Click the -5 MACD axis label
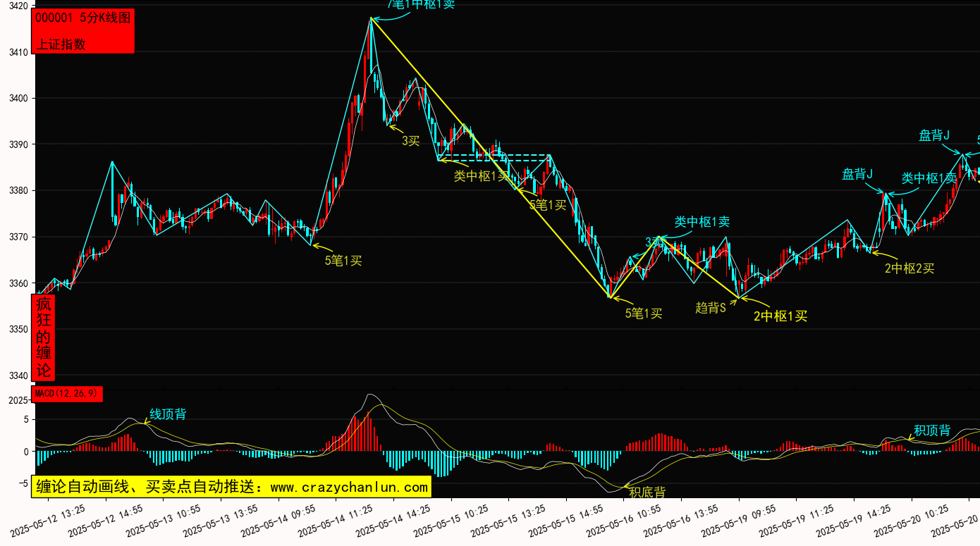980x546 pixels. coord(22,484)
